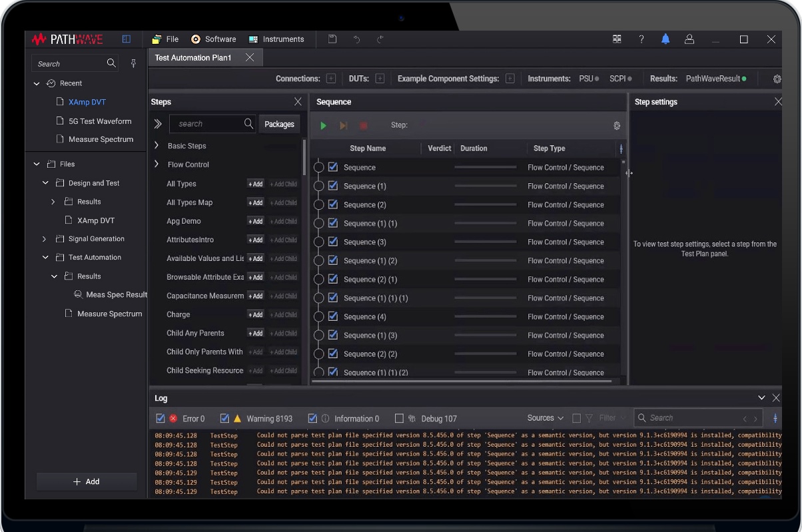Click the Log search input field

click(x=689, y=418)
